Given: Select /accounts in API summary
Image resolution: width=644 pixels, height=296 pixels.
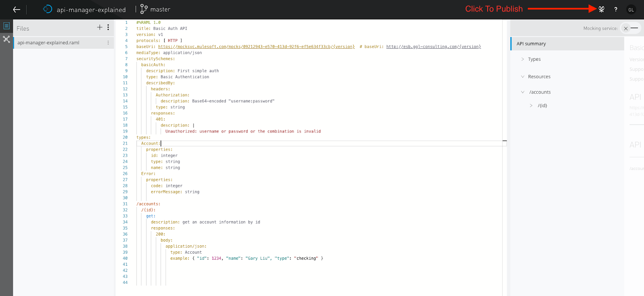Looking at the screenshot, I should (x=540, y=92).
